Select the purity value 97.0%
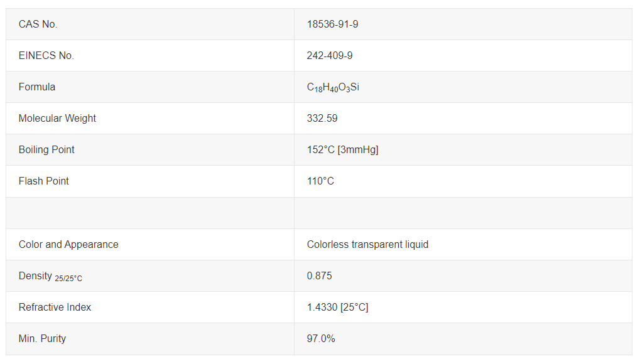This screenshot has height=364, width=640. (321, 339)
